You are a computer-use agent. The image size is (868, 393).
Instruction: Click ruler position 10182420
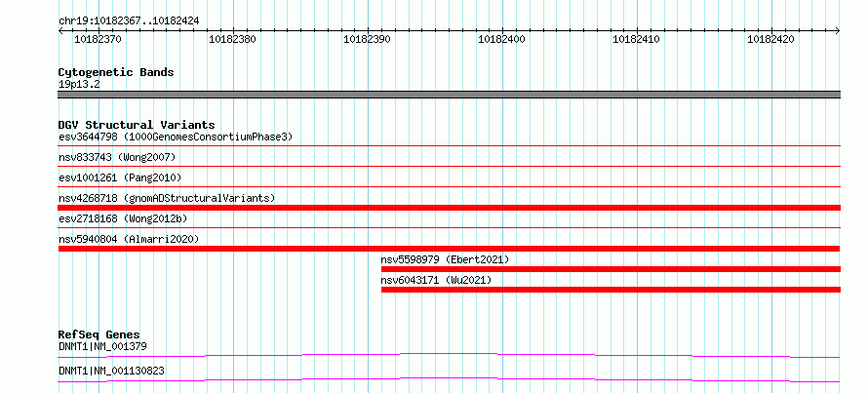click(770, 39)
